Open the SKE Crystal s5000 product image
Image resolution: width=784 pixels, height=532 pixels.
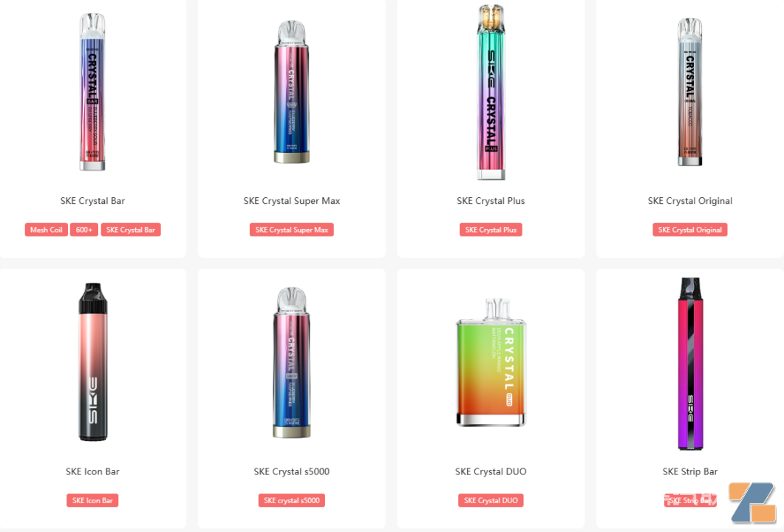(291, 362)
